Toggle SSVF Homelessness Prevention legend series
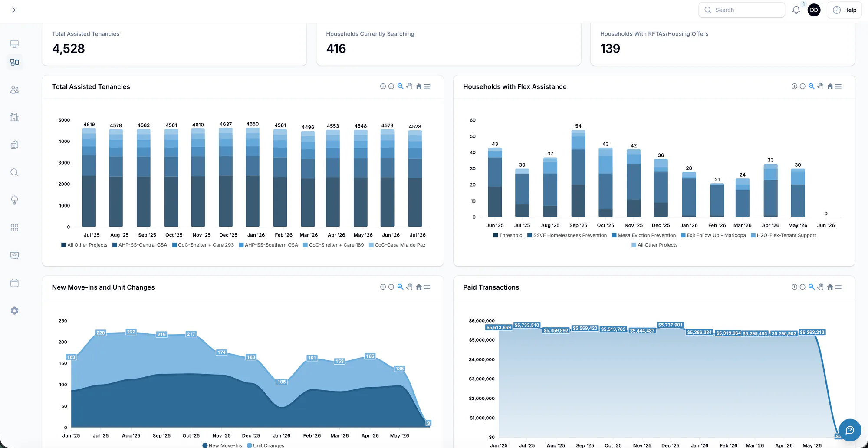Viewport: 868px width, 448px height. pyautogui.click(x=567, y=235)
